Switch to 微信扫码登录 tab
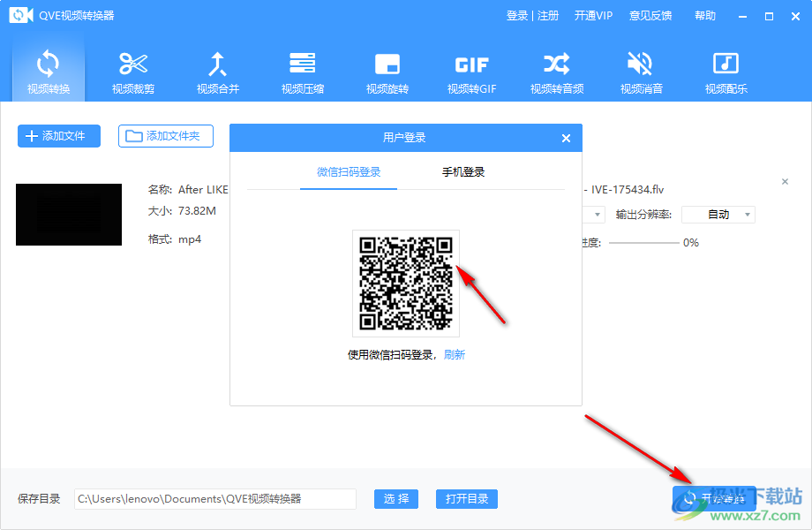Screen dimensions: 812x530 (x=349, y=172)
